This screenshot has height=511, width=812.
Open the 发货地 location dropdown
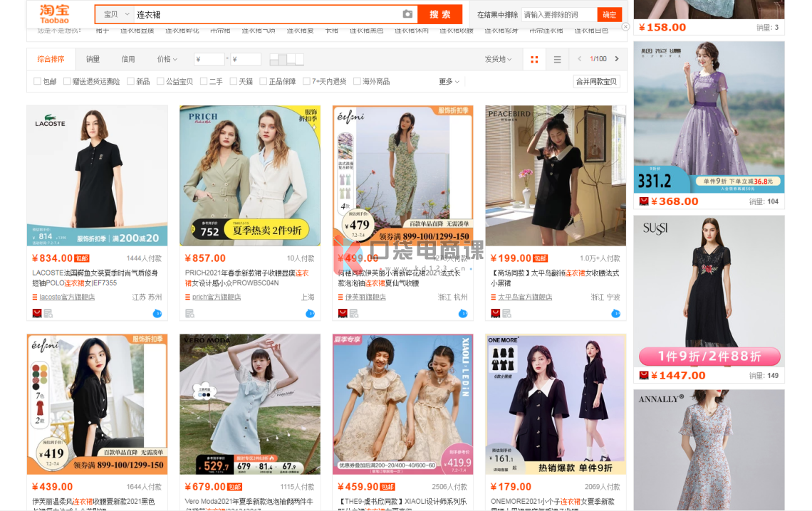[498, 60]
